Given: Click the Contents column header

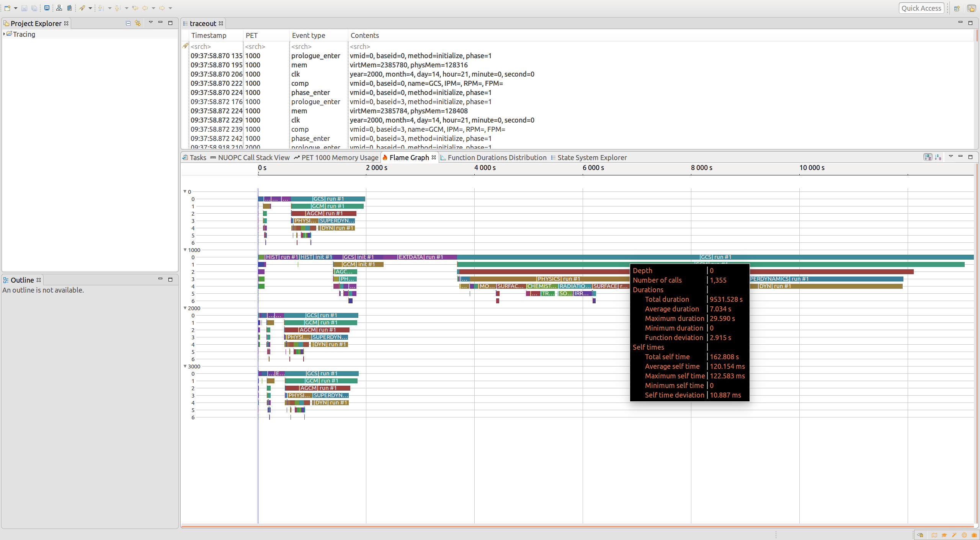Looking at the screenshot, I should 661,35.
